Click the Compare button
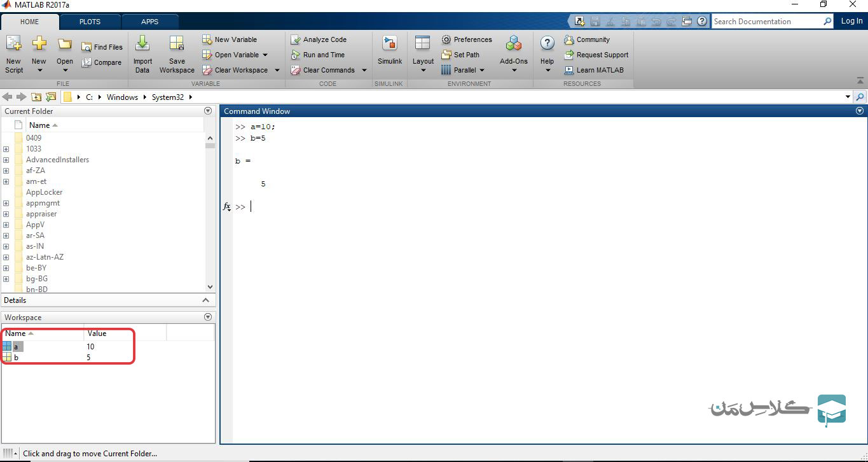Screen dimensions: 868x462 point(102,62)
